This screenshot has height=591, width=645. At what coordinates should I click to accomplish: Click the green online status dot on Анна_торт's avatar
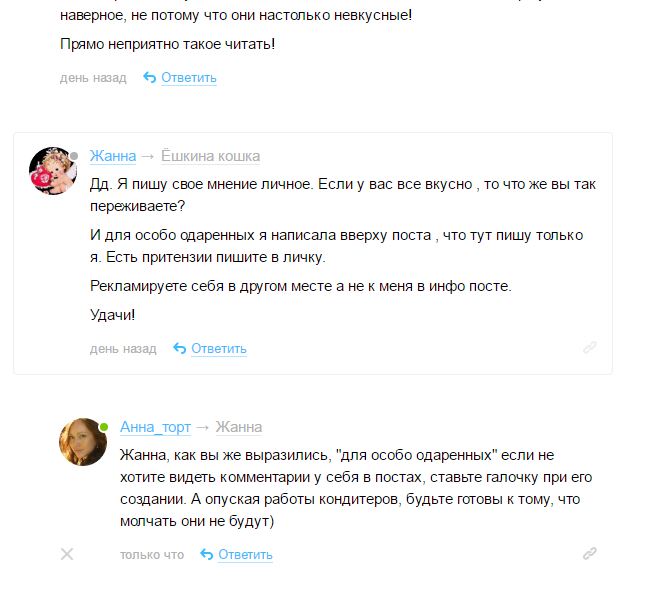pyautogui.click(x=103, y=427)
